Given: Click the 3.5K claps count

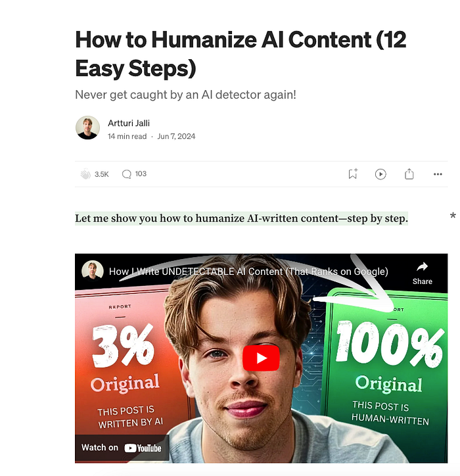Looking at the screenshot, I should pos(101,174).
